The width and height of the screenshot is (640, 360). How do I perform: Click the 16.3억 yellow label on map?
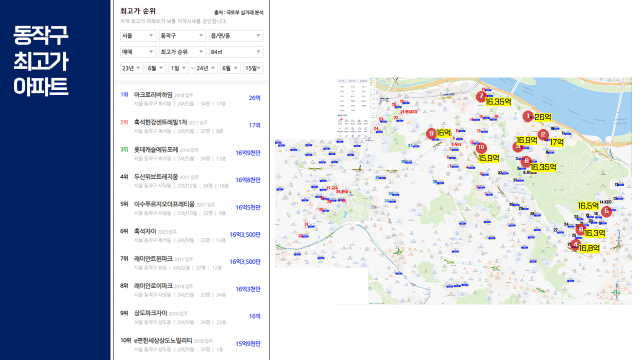[x=595, y=233]
